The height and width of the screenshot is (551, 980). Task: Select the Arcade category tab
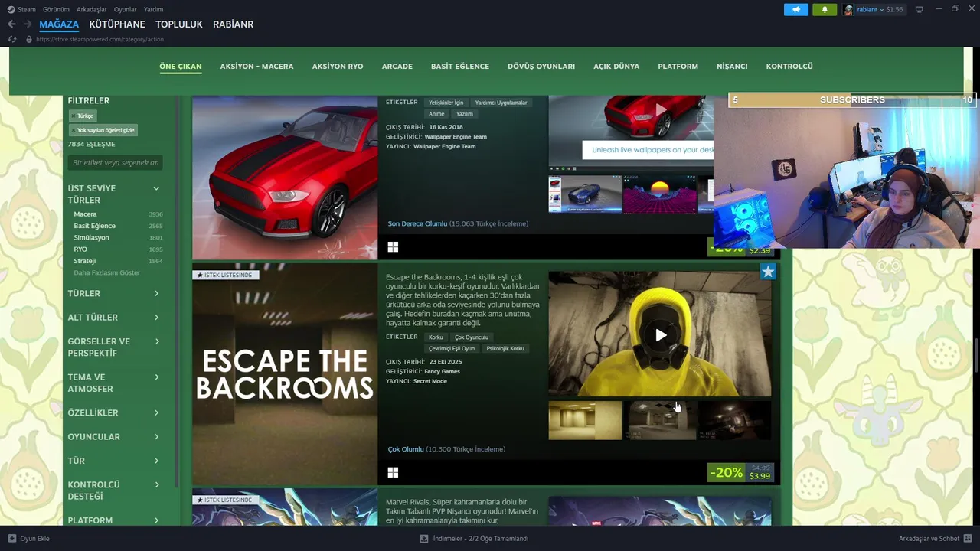tap(397, 67)
